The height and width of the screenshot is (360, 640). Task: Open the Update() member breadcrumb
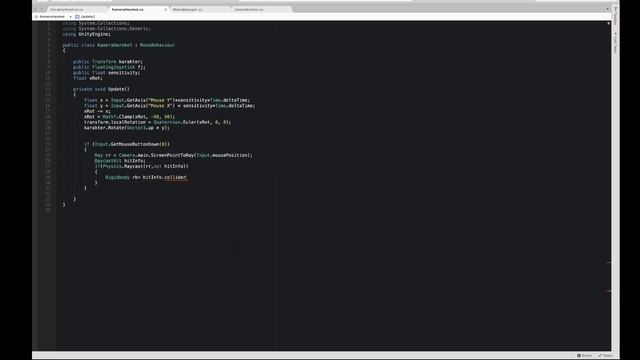click(x=85, y=17)
